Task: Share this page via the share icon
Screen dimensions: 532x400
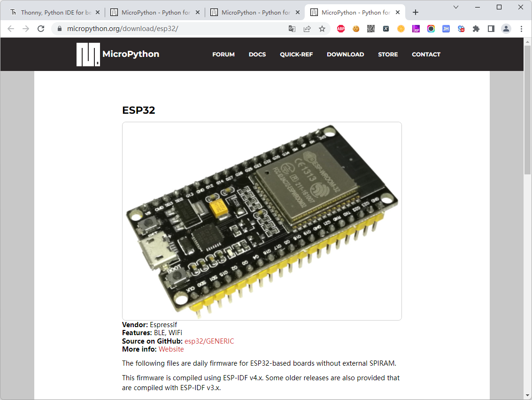Action: point(307,29)
